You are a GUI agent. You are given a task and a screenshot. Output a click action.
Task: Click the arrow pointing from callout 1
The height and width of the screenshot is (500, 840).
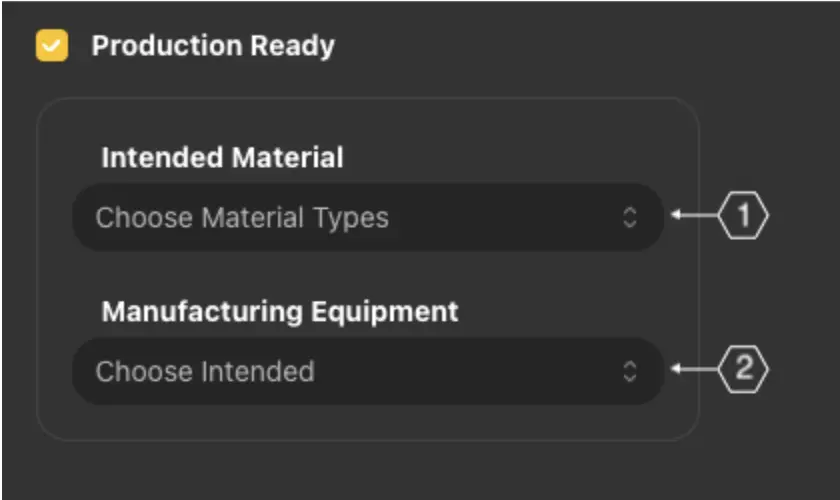point(692,216)
